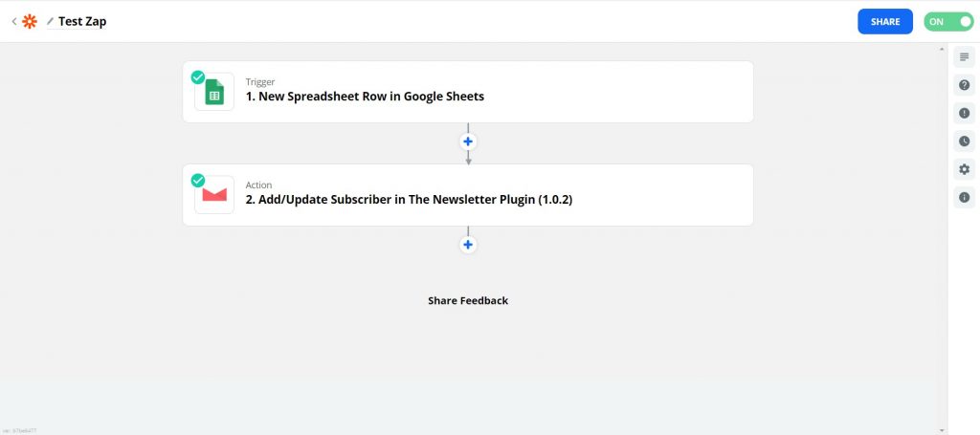Open the Zap description notes sidebar icon
The width and height of the screenshot is (980, 435).
(x=964, y=57)
